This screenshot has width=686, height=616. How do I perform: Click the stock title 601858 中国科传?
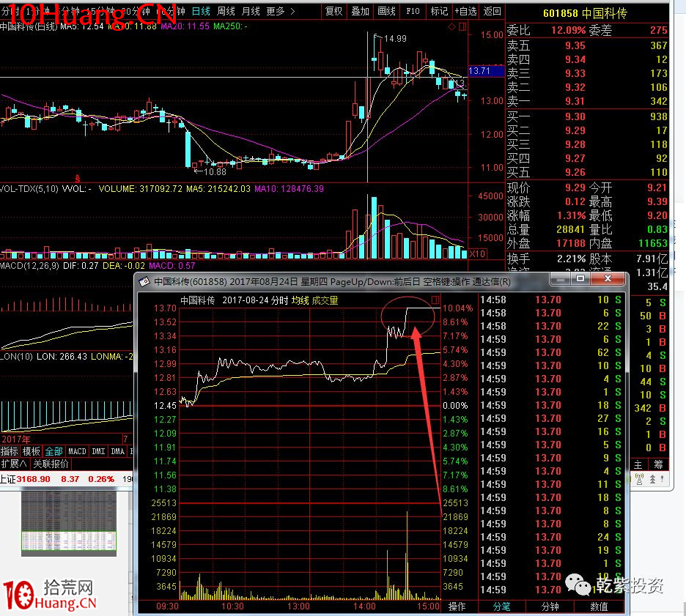point(585,14)
